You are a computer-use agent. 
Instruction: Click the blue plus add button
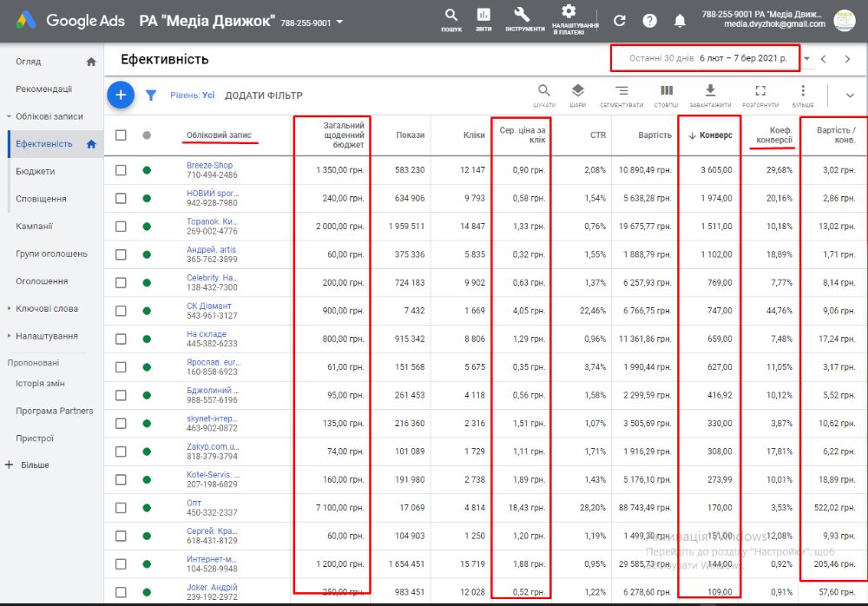coord(121,95)
